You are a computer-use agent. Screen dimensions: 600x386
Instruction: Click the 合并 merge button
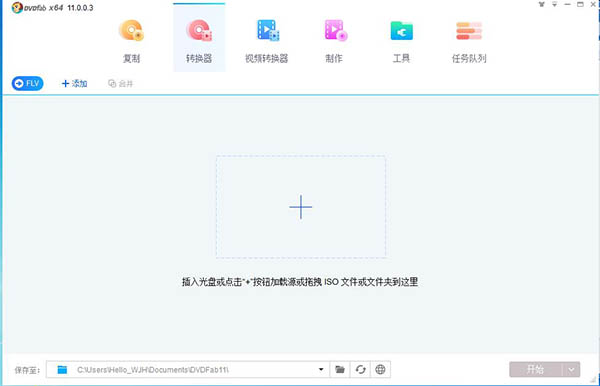(121, 83)
